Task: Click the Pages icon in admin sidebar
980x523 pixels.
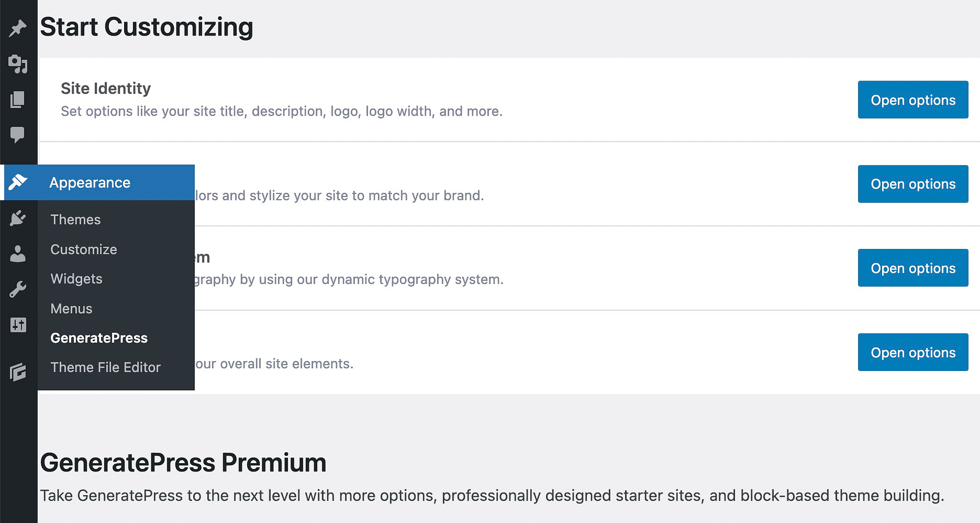Action: click(x=18, y=99)
